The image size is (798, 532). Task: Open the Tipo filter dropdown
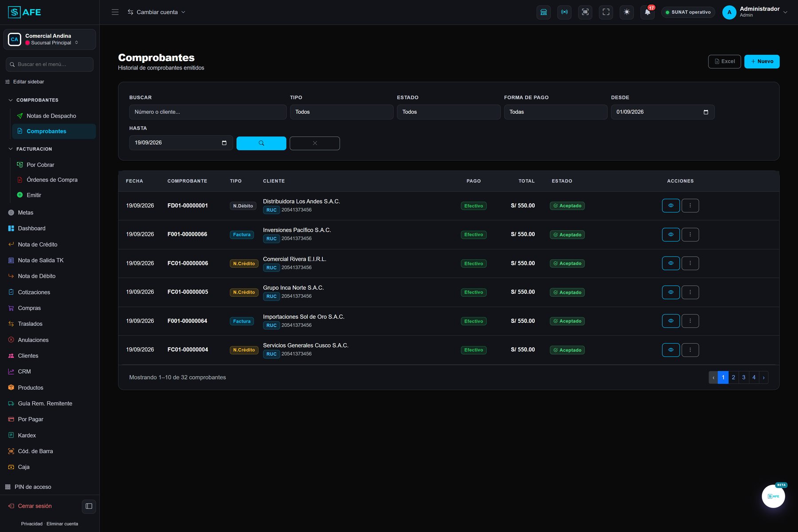point(341,112)
